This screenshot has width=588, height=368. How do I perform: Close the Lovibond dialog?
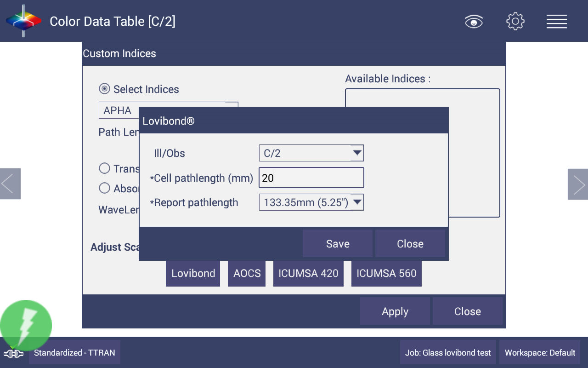tap(410, 243)
